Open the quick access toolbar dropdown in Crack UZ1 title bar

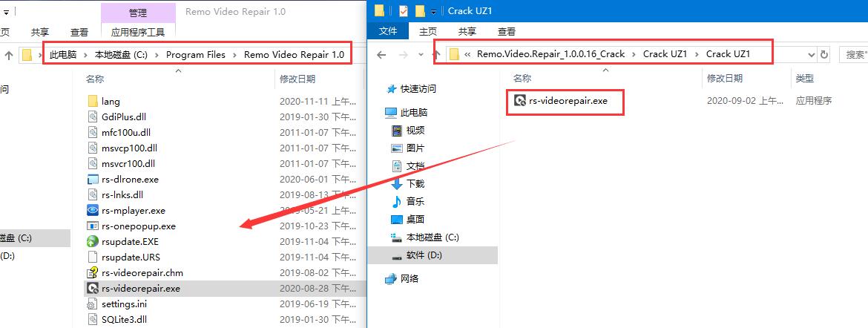tap(433, 11)
